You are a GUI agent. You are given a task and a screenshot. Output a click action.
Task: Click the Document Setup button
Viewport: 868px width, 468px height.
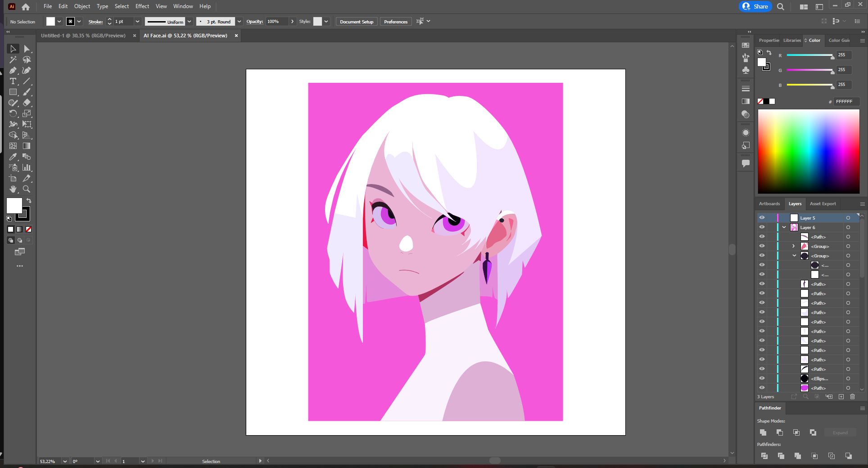coord(357,22)
